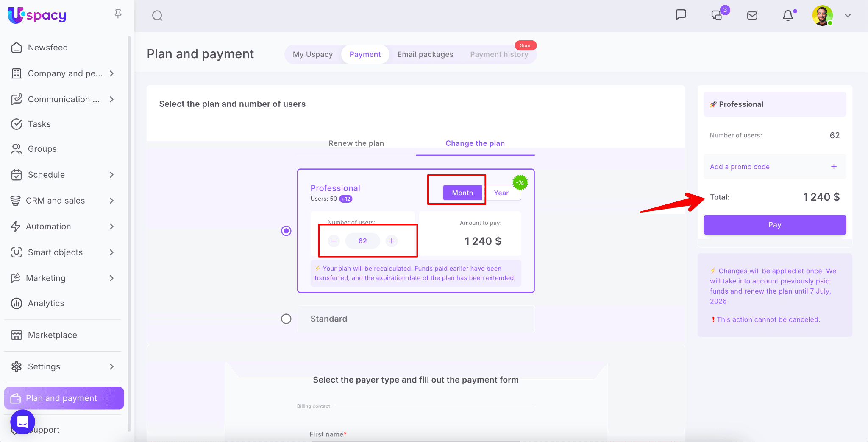Switch to the Email packages tab
The height and width of the screenshot is (442, 868).
(x=425, y=54)
